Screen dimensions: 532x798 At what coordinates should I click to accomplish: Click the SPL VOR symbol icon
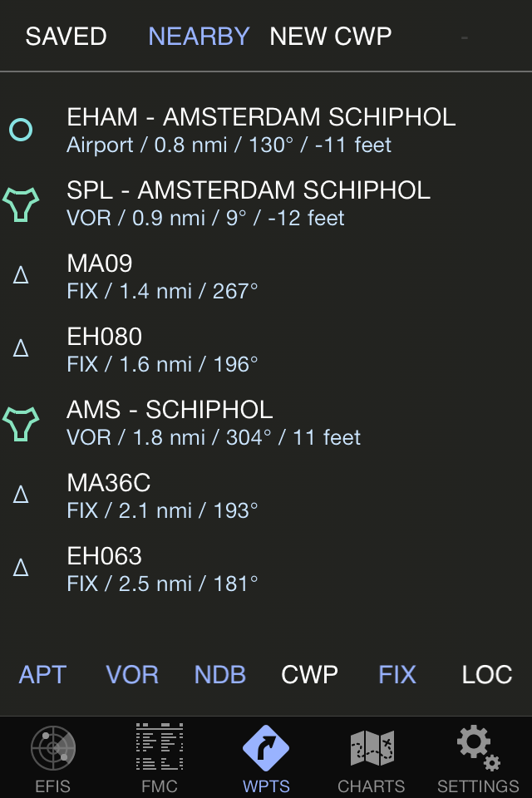21,204
